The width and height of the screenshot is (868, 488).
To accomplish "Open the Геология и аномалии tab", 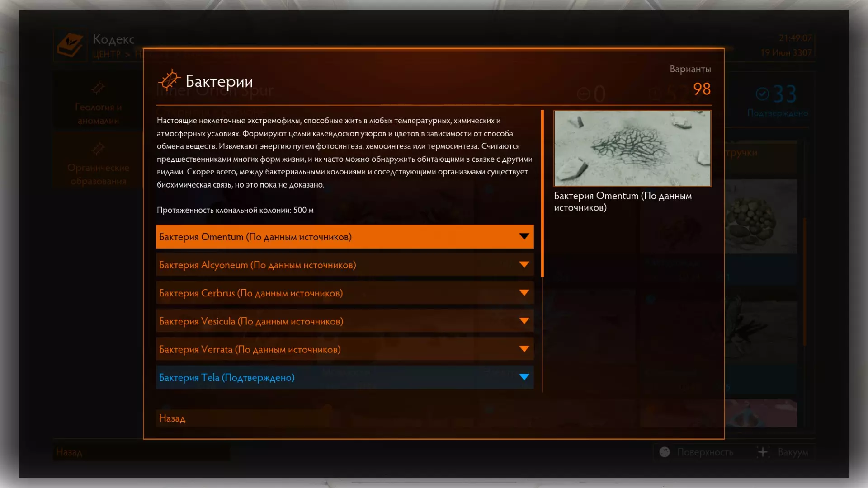I will click(x=98, y=113).
